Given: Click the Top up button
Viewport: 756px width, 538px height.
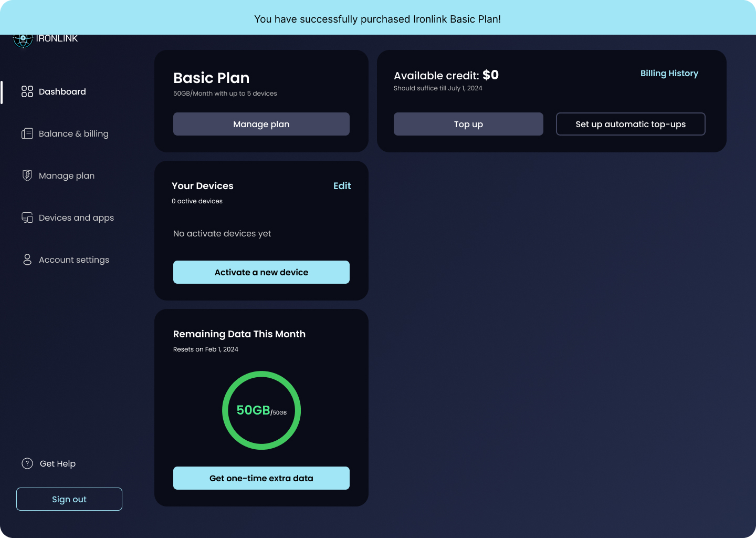Looking at the screenshot, I should (x=468, y=124).
